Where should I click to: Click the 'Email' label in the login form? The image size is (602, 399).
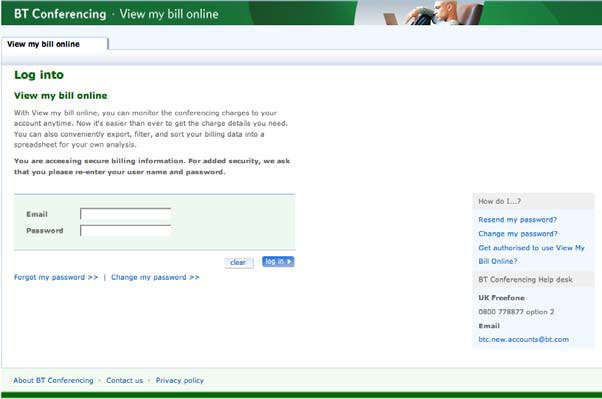pos(37,214)
